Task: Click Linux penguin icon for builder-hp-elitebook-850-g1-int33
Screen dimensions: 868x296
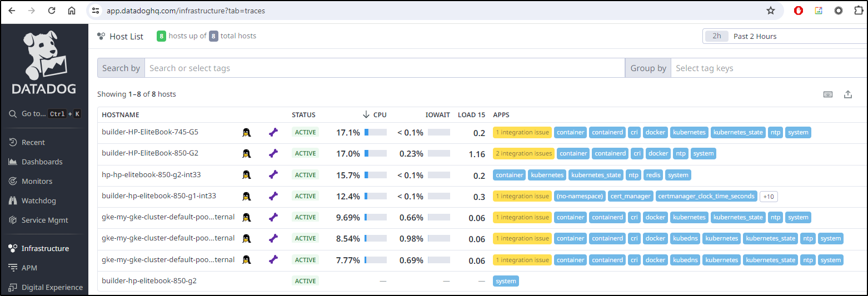Action: tap(247, 196)
